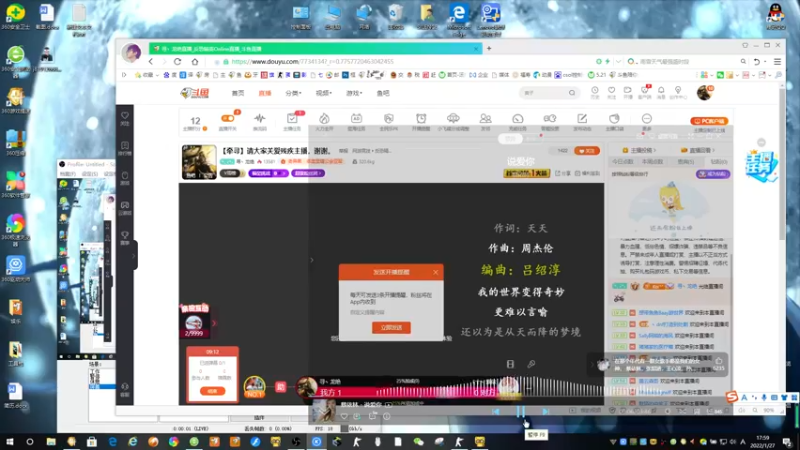Switch to 本周贡献 tab in ranking panel
This screenshot has width=800, height=450.
(x=653, y=162)
